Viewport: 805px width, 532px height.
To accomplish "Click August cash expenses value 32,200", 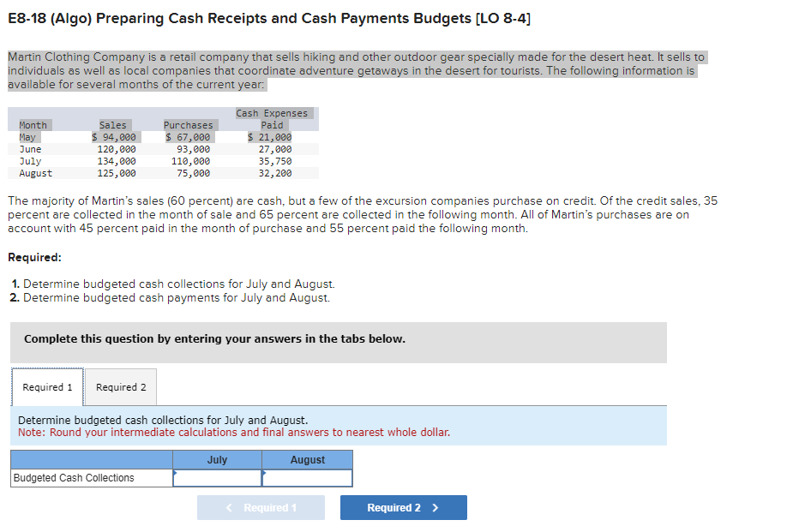I will pos(275,173).
